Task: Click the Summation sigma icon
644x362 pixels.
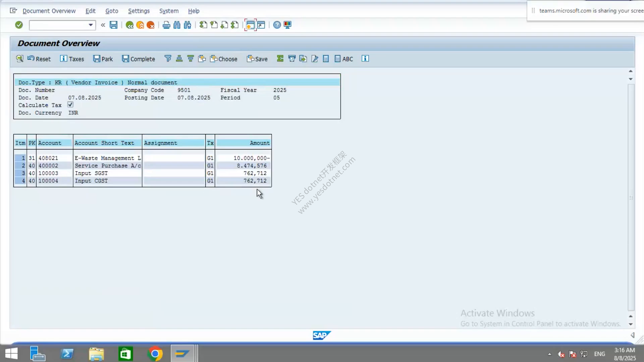Action: pos(280,59)
